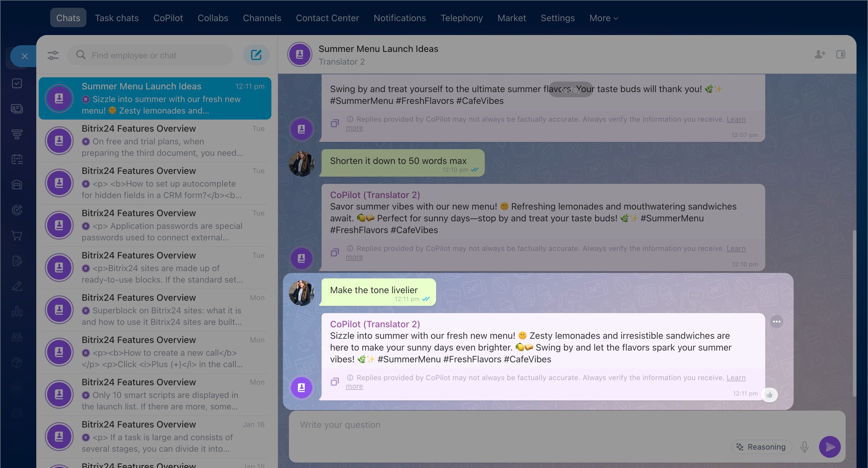Like the latest CoPilot response
This screenshot has height=468, width=868.
click(x=769, y=395)
